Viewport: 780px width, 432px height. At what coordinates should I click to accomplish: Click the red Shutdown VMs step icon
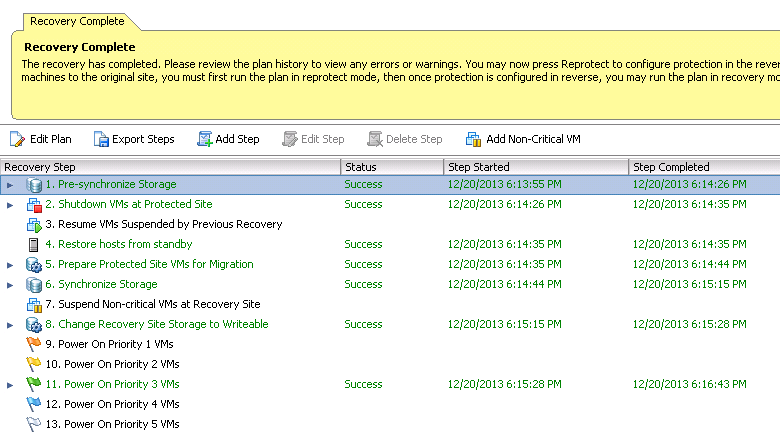click(x=34, y=205)
